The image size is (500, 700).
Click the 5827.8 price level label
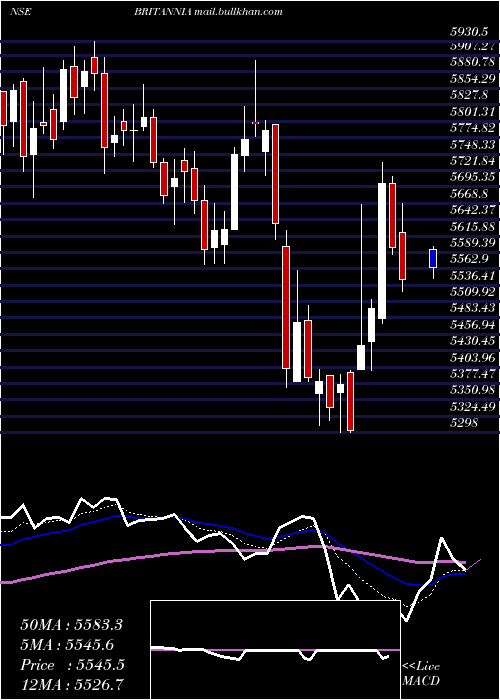[x=470, y=96]
